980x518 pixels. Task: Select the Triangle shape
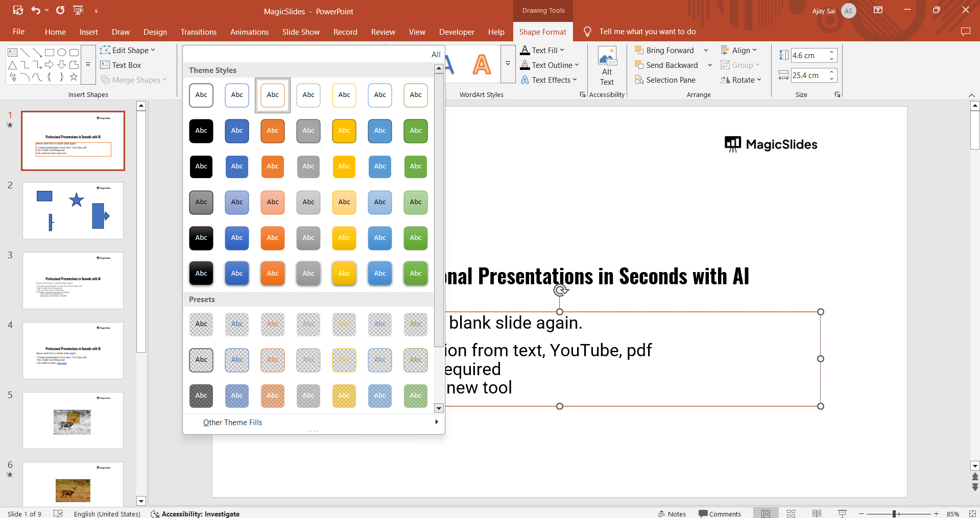[x=13, y=65]
